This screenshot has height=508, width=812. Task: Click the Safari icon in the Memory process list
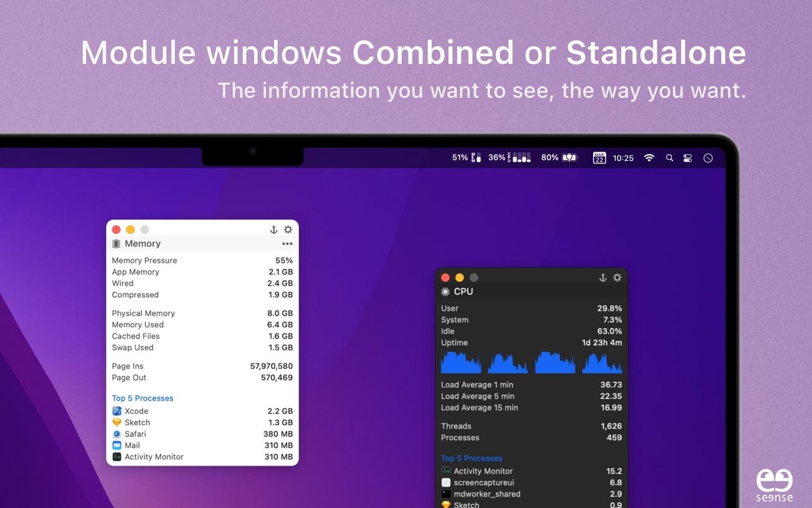[x=117, y=434]
